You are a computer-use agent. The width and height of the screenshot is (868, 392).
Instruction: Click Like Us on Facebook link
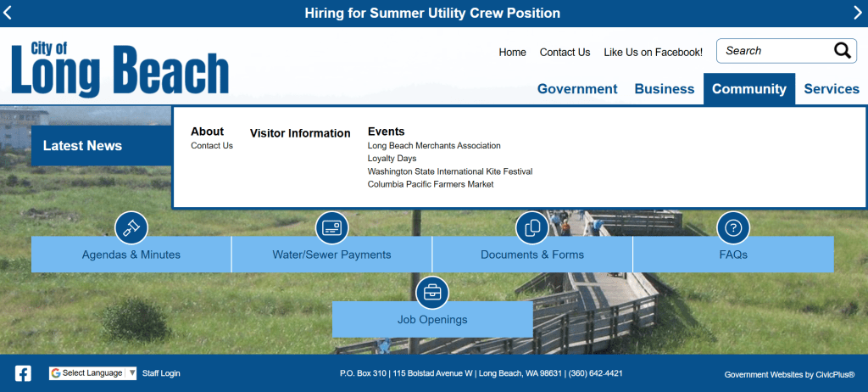click(x=653, y=53)
